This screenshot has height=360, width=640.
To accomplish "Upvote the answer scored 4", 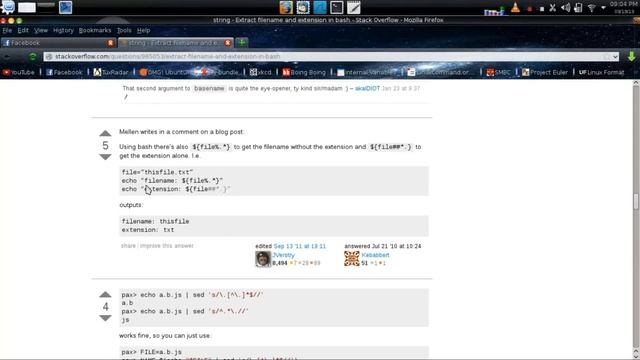I will [105, 295].
